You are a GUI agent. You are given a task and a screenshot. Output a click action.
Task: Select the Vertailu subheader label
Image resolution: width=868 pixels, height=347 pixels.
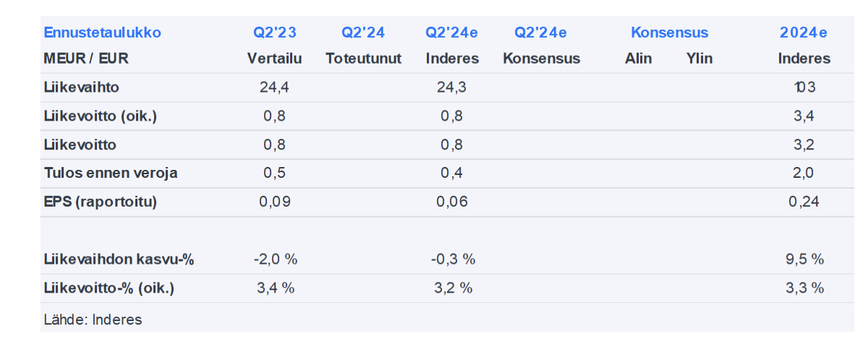point(275,59)
